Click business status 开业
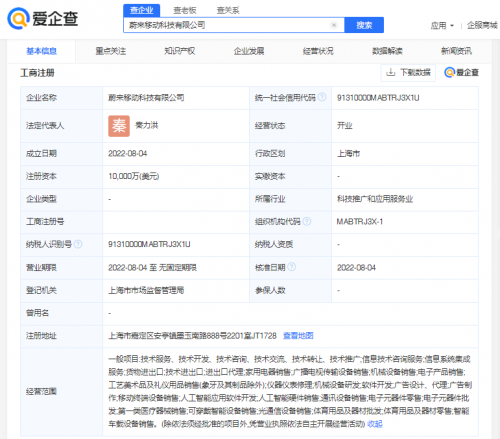The image size is (500, 439). pos(345,126)
